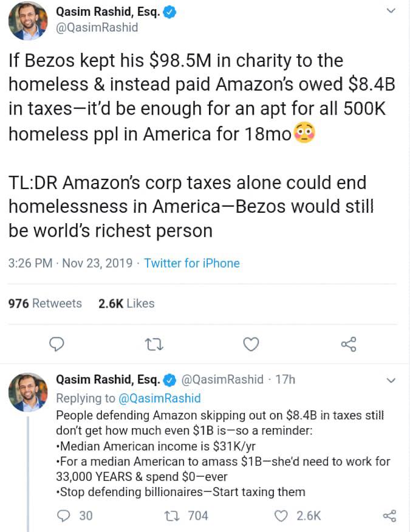The image size is (410, 532).
Task: Open Qasim Rashid's main profile picture
Action: [x=28, y=21]
